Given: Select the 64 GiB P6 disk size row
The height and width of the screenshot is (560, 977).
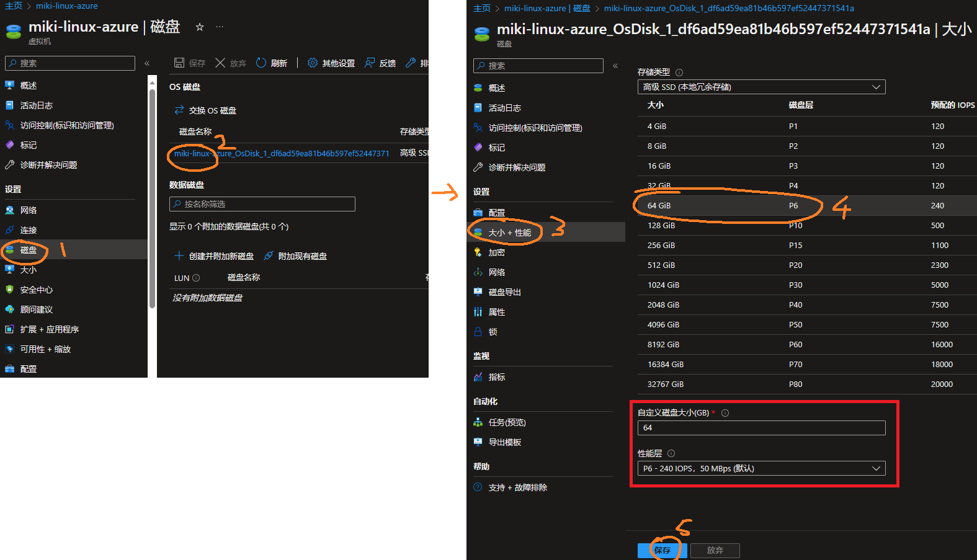Looking at the screenshot, I should coord(807,205).
